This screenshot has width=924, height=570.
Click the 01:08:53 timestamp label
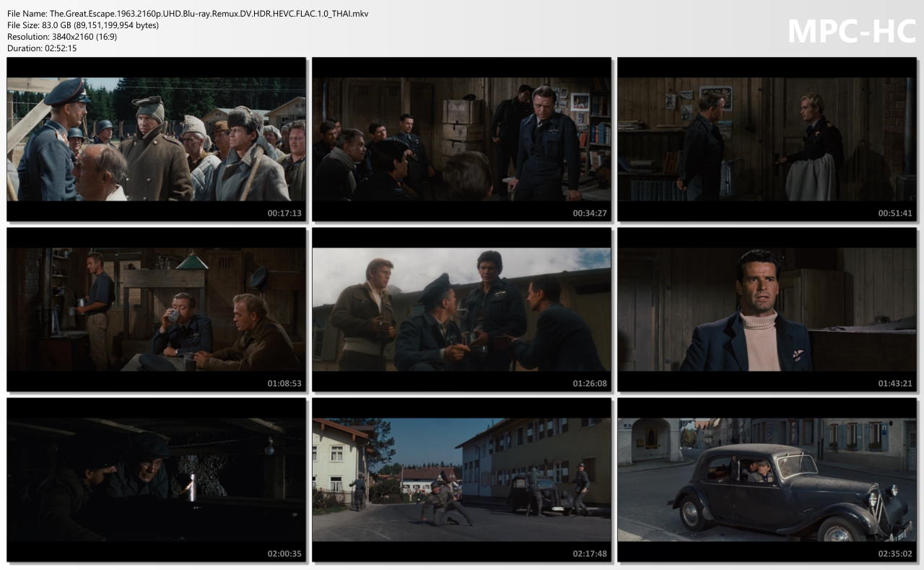point(284,384)
